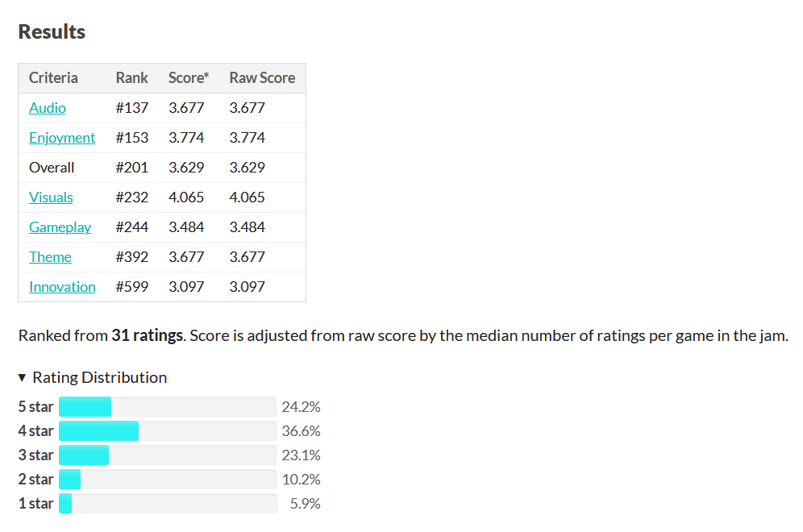This screenshot has width=803, height=532.
Task: Click the Score* column header
Action: 189,78
